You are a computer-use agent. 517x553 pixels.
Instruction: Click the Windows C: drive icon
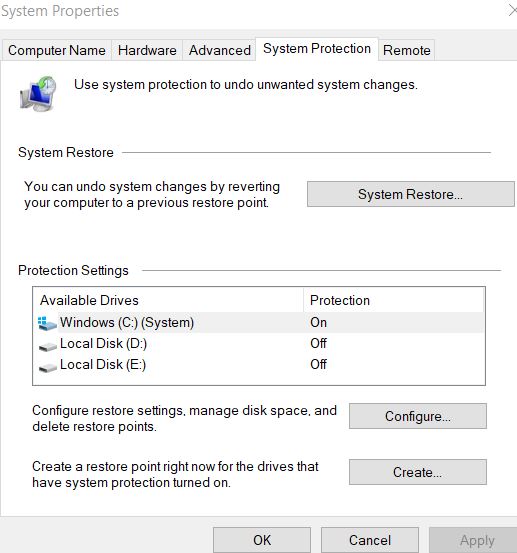(x=47, y=323)
